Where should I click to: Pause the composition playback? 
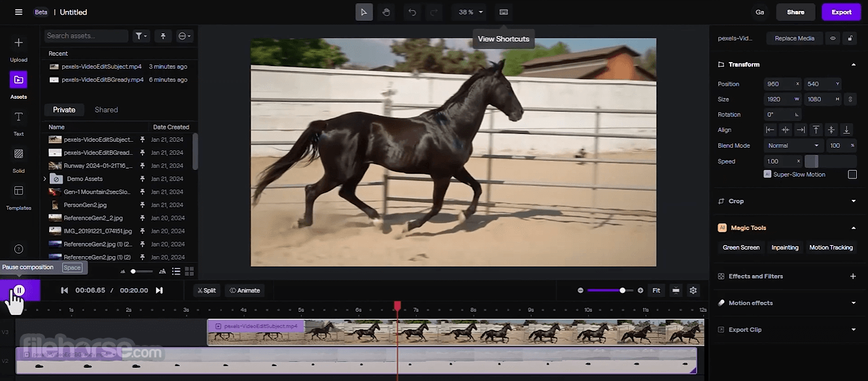pyautogui.click(x=20, y=290)
